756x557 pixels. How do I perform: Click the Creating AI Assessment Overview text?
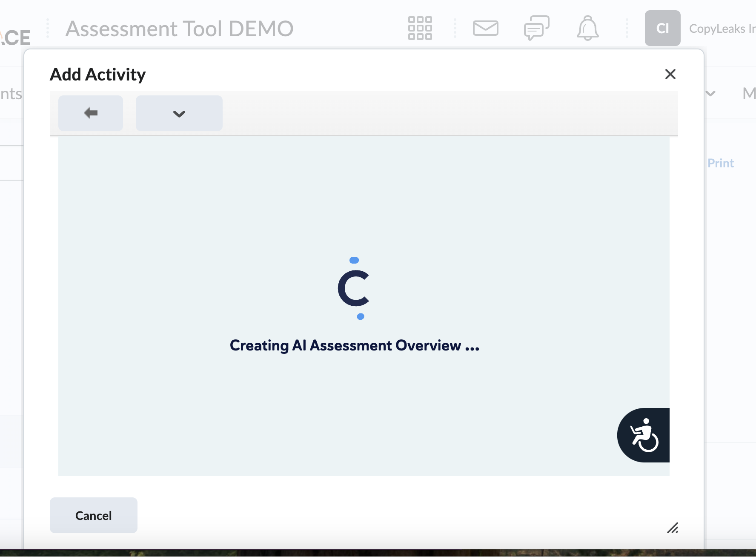tap(355, 345)
